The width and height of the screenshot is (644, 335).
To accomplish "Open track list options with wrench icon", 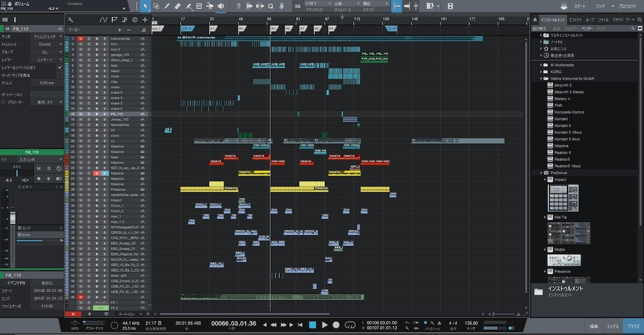I will pos(71,20).
